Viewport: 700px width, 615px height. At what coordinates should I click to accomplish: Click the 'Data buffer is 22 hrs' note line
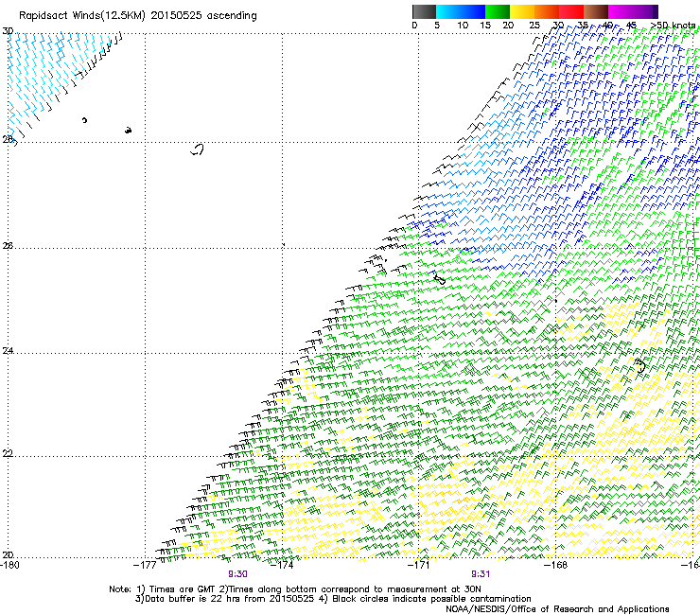tap(333, 599)
